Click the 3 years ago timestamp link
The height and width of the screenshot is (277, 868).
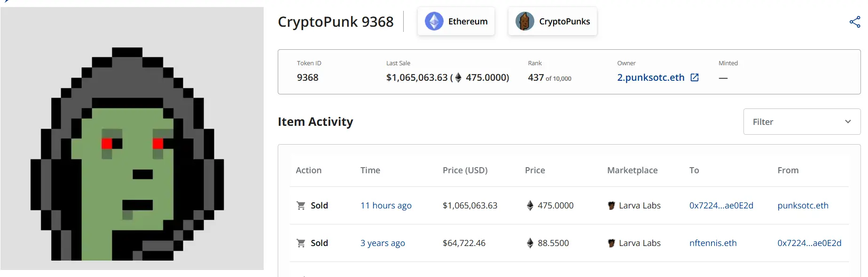click(383, 243)
